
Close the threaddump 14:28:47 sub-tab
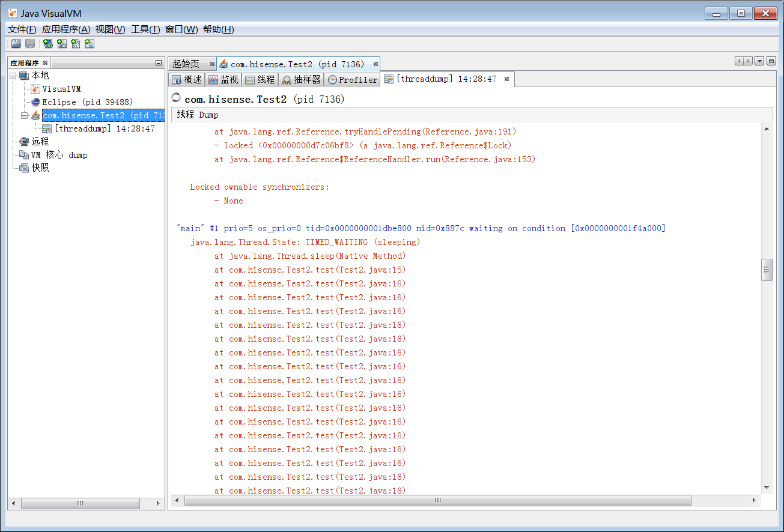pos(506,79)
